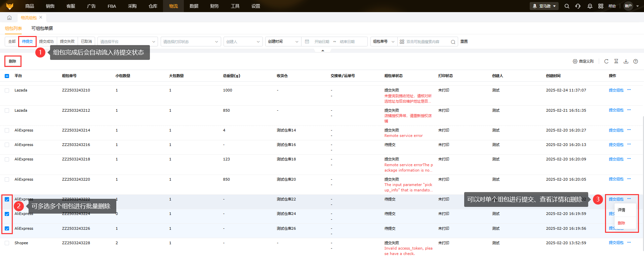Viewport: 644px width, 257px height.
Task: Toggle the select-all checkbox in table header
Action: 7,76
